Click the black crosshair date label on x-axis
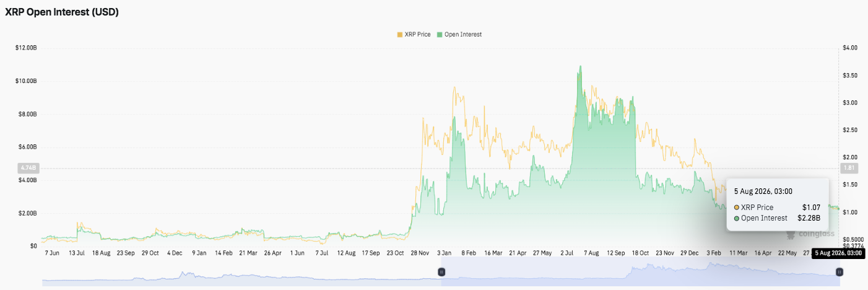 (837, 253)
